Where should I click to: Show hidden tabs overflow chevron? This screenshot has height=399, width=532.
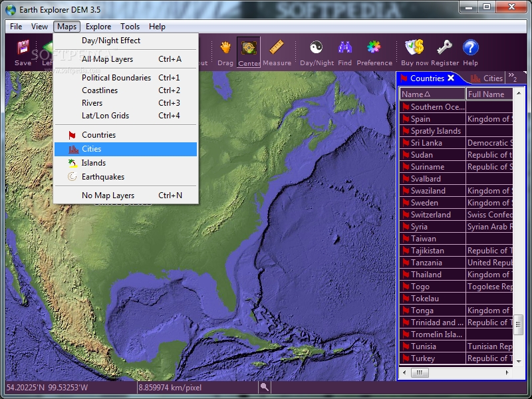[x=513, y=77]
